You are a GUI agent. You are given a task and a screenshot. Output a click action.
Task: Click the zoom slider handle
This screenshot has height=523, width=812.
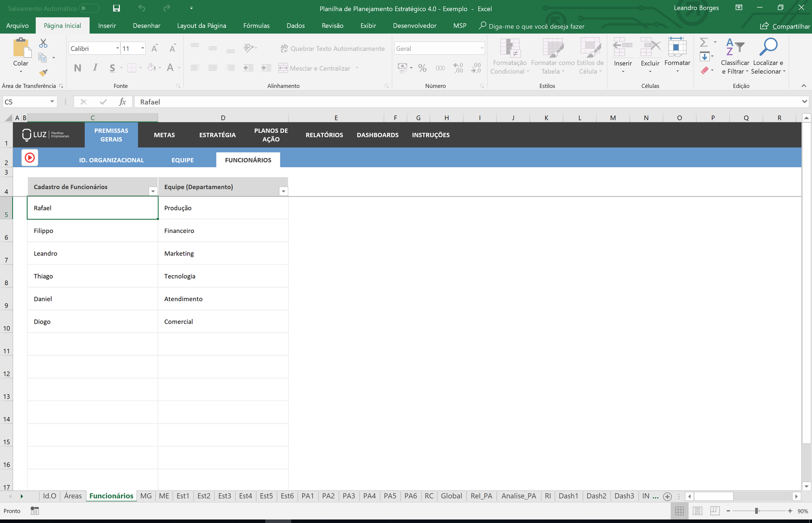[756, 511]
